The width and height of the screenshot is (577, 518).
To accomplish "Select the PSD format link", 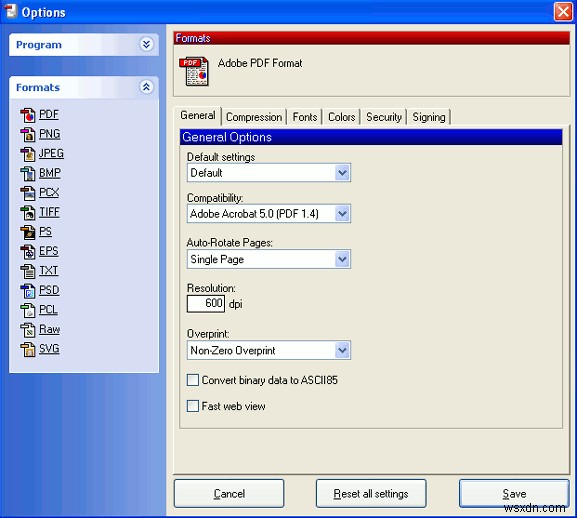I will [49, 290].
